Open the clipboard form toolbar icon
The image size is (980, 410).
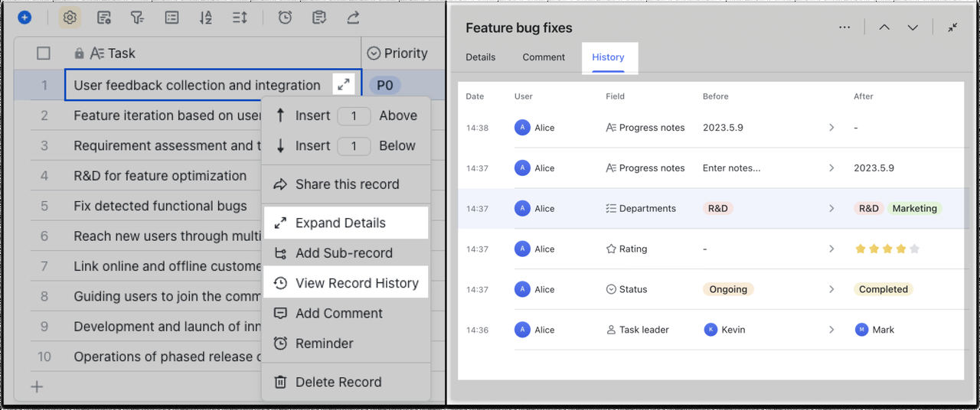(319, 17)
